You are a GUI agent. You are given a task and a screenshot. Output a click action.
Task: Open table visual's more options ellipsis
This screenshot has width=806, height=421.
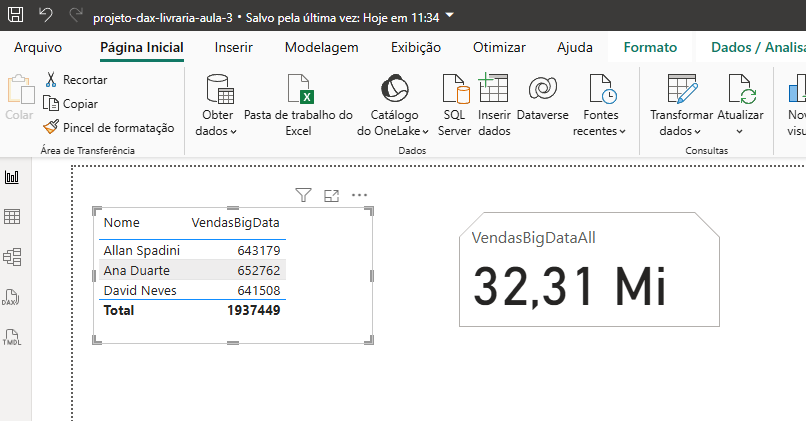[359, 195]
